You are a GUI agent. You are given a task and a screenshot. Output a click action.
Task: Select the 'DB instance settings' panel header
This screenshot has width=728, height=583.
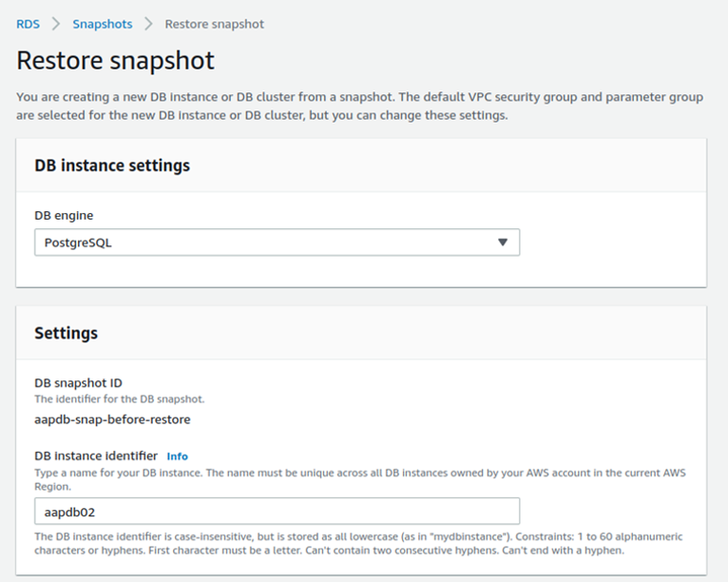coord(112,165)
